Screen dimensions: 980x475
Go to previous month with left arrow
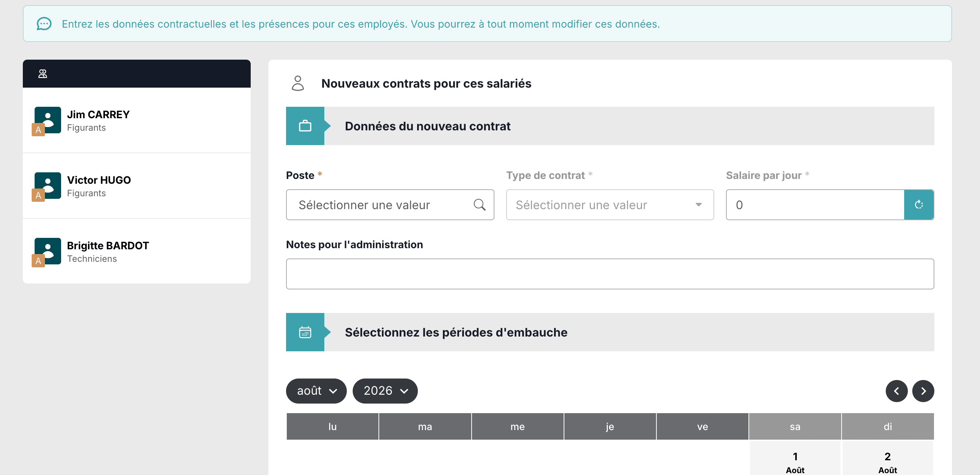click(x=896, y=391)
